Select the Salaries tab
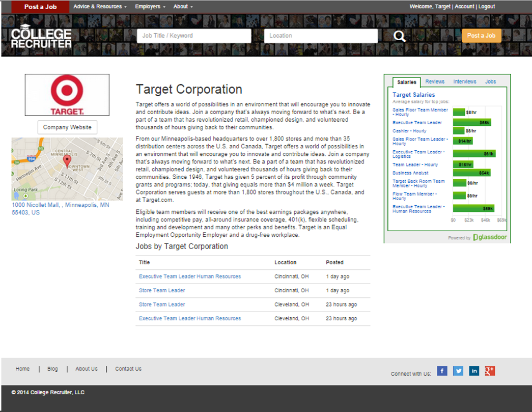The image size is (532, 412). point(406,82)
